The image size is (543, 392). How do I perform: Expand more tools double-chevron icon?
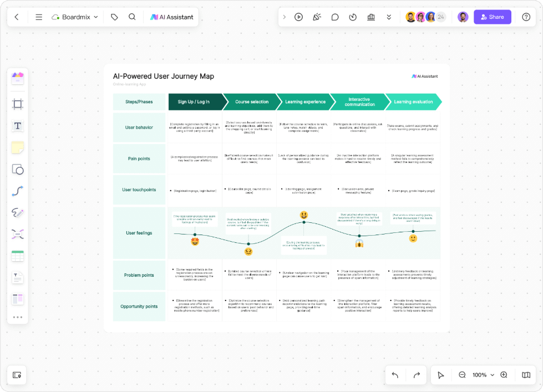389,17
